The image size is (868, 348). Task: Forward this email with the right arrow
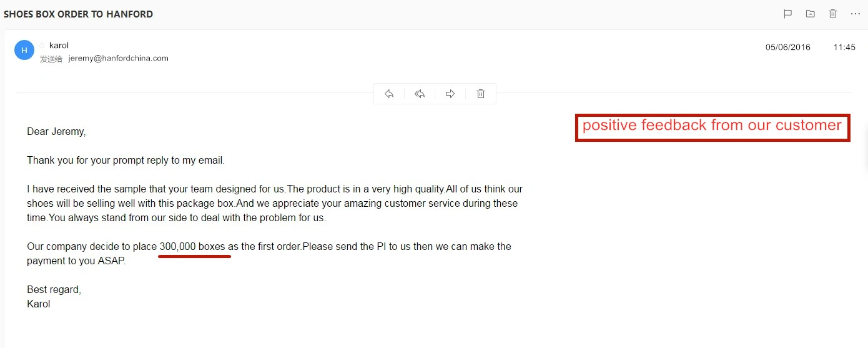tap(450, 94)
